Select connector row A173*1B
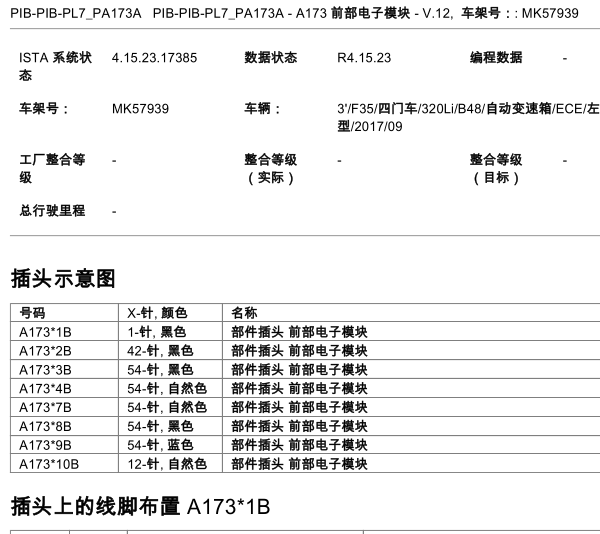600x534 pixels. 305,332
